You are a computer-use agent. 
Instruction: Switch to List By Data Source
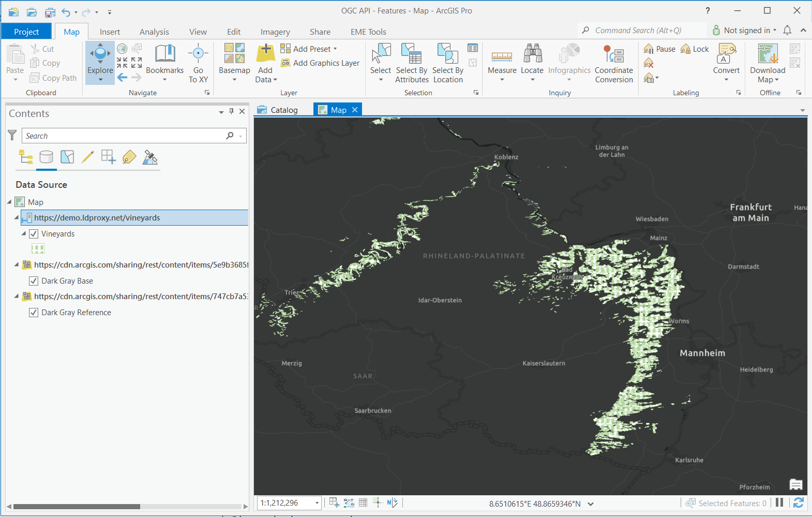pos(47,157)
